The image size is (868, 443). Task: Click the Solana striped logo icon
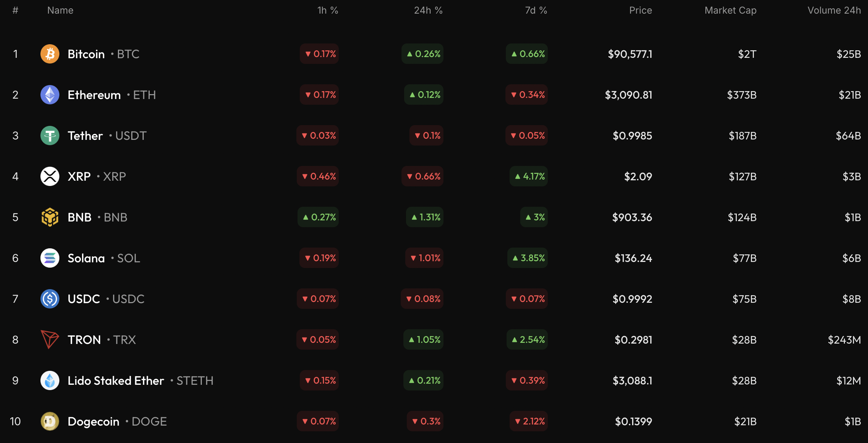point(50,258)
